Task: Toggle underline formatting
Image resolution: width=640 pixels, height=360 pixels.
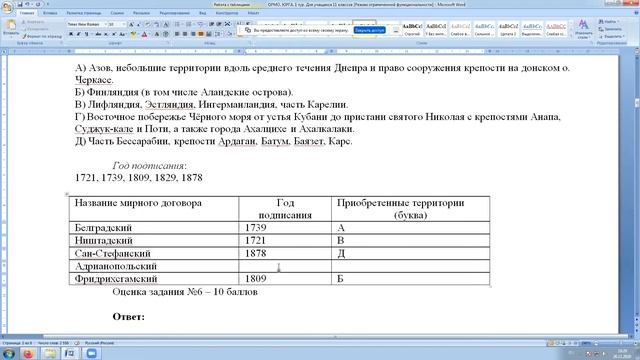Action: point(86,34)
